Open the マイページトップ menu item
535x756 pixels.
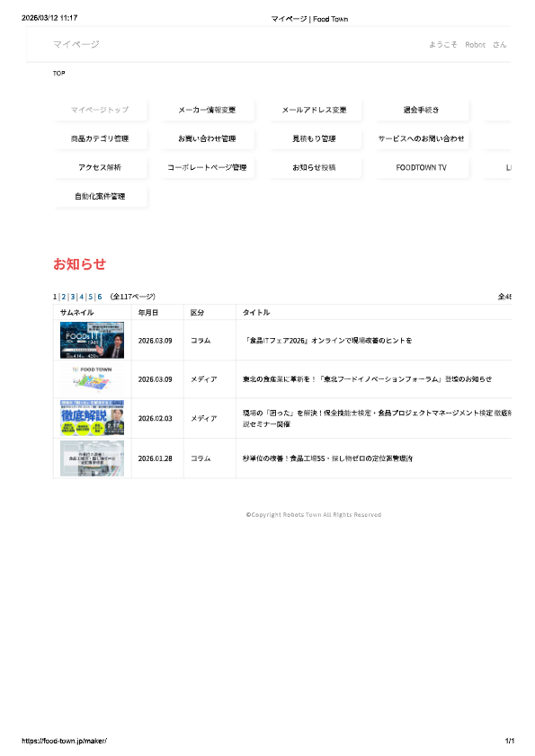100,110
